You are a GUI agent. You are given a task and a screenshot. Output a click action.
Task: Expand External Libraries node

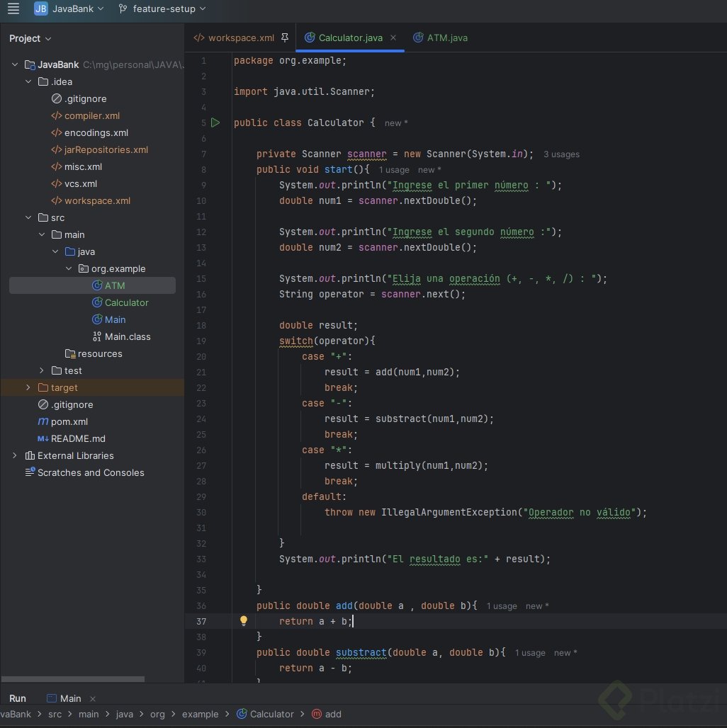click(15, 455)
